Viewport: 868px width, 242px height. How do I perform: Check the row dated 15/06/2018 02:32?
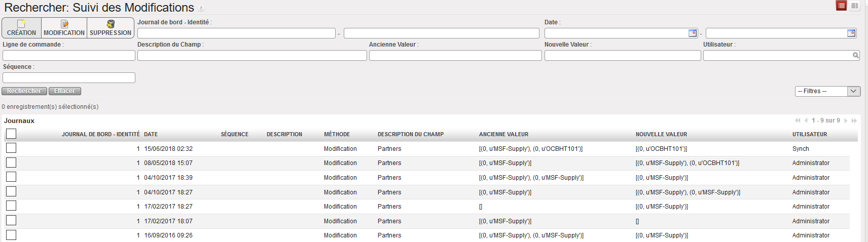tap(11, 148)
